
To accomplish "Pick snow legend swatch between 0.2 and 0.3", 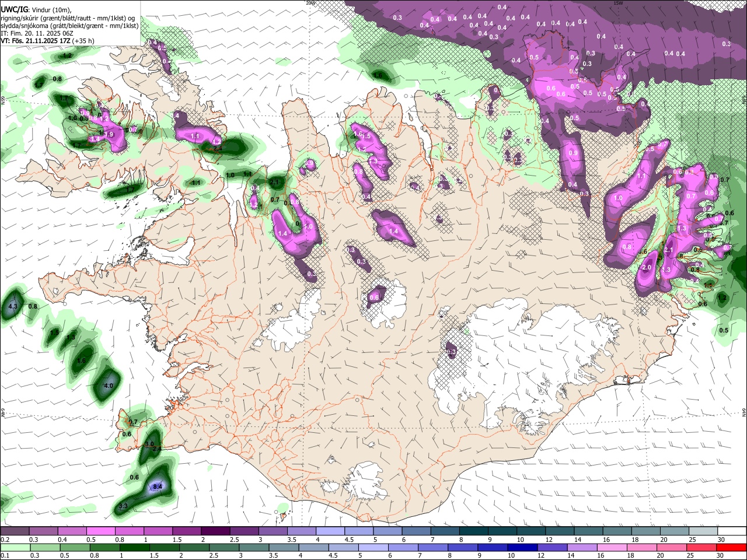I will (15, 531).
